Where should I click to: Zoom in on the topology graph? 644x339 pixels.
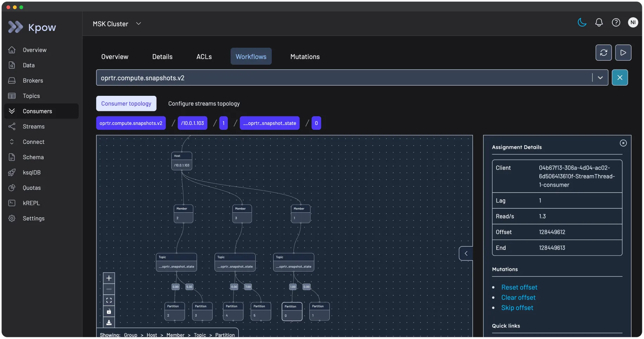[x=109, y=278]
